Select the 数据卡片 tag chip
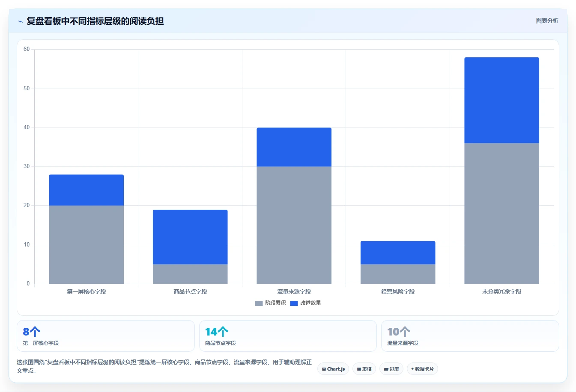 [422, 369]
